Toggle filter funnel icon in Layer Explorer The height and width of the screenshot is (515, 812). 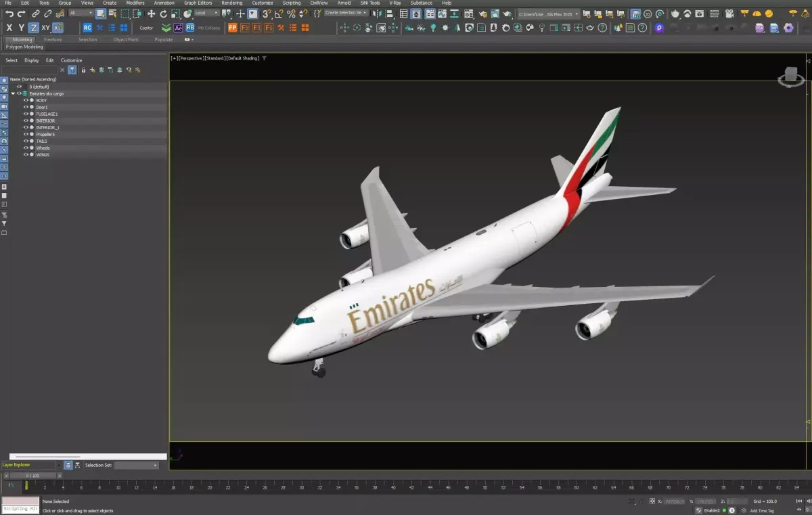(72, 70)
